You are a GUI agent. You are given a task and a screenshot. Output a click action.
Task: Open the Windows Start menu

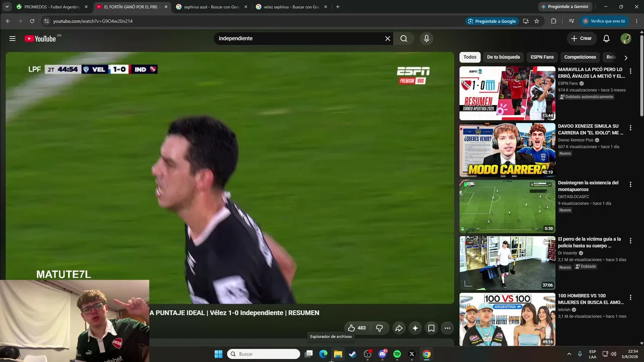218,354
